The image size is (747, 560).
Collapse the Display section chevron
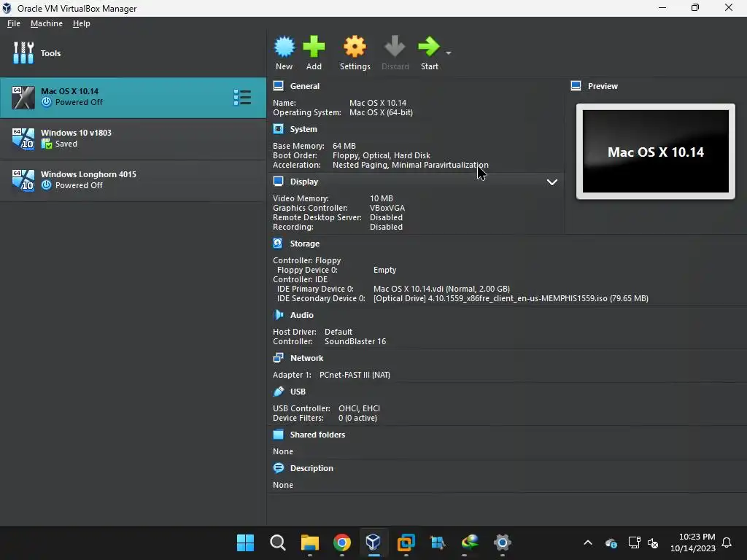point(552,182)
